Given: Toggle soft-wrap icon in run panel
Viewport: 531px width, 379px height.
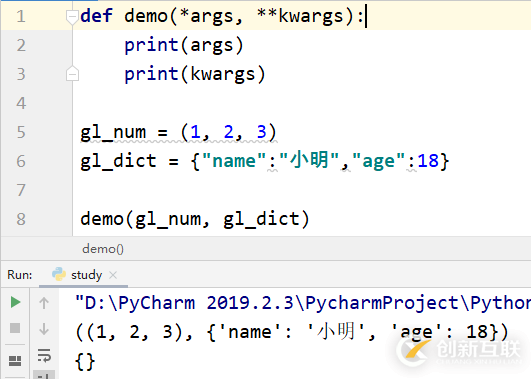Looking at the screenshot, I should coord(44,355).
